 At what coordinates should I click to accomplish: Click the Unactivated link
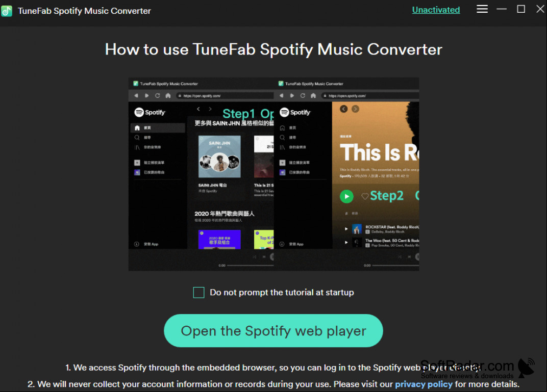click(436, 10)
